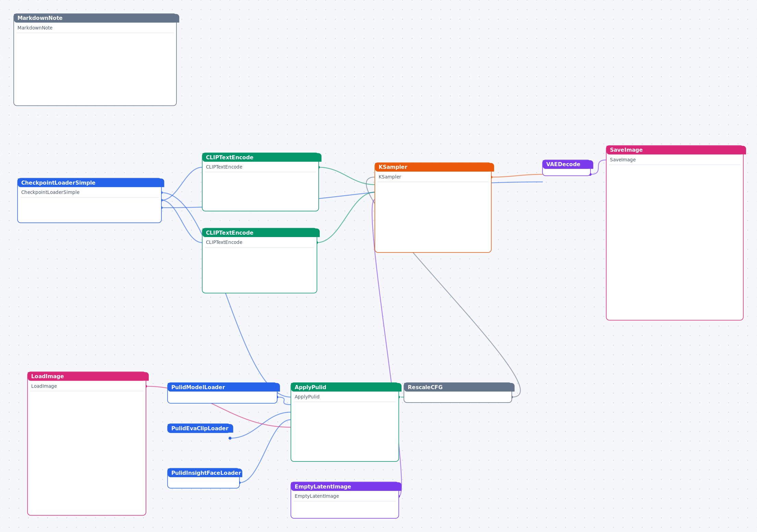757x532 pixels.
Task: Select the upper CLIPTextEncode node header connected to KSampler top input
Action: 262,157
